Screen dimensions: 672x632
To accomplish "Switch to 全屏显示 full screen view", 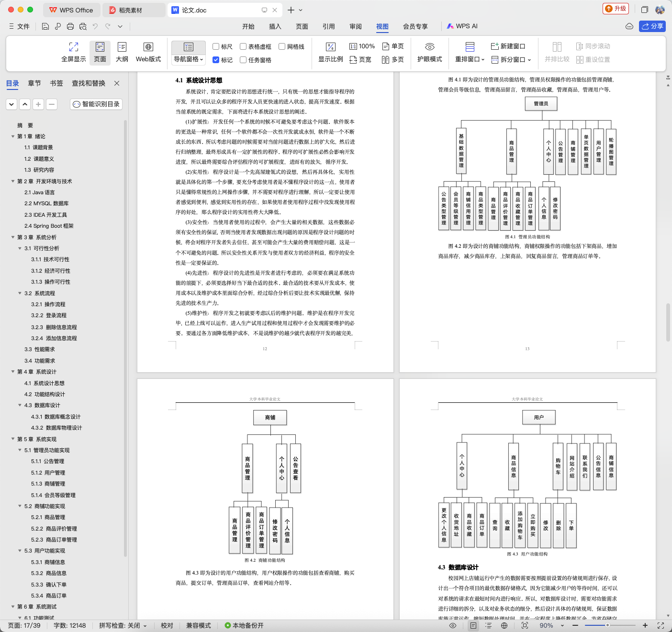I will click(74, 52).
